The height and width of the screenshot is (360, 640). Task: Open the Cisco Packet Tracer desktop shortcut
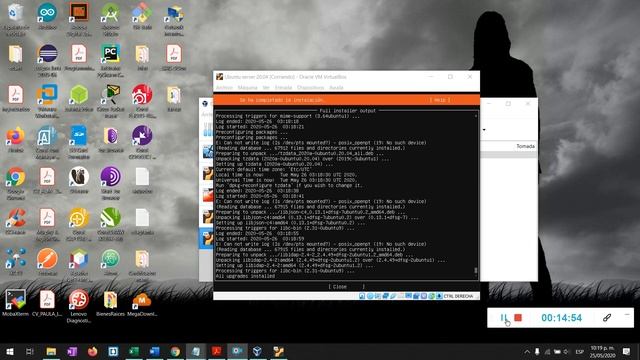click(111, 101)
